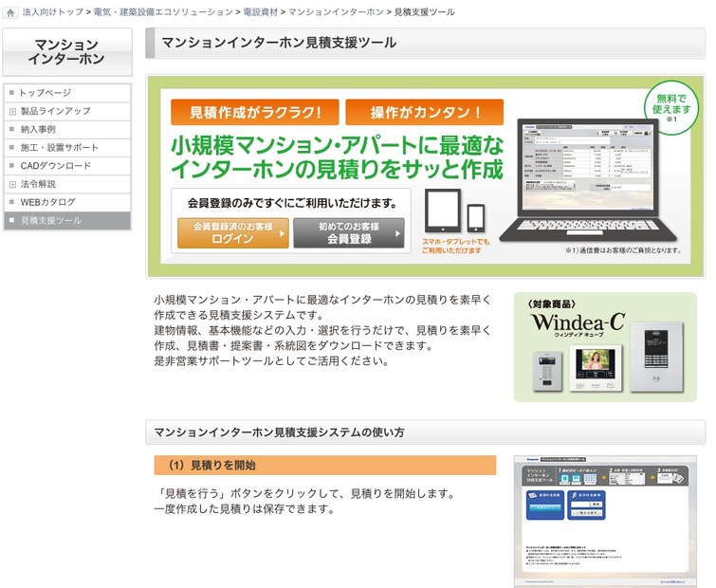This screenshot has width=716, height=588.
Task: Click the 見積りを開始 tool screenshot thumbnail
Action: [x=605, y=522]
